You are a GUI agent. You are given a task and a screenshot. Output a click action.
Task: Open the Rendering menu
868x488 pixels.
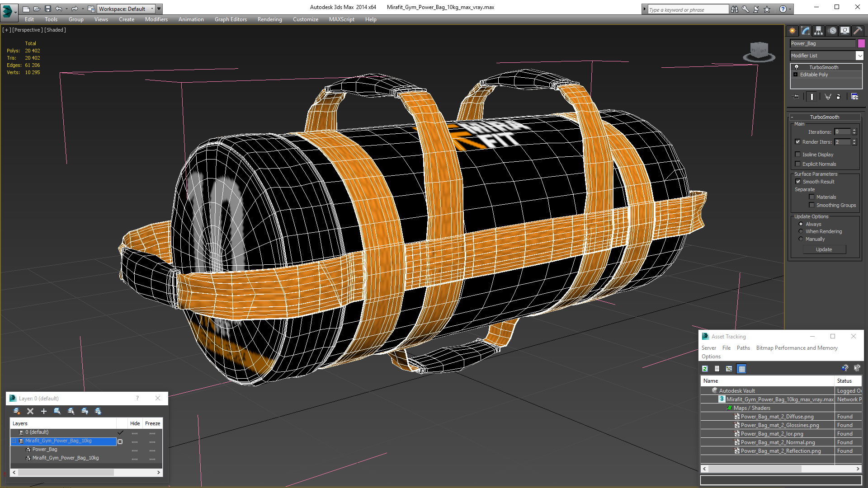(269, 19)
